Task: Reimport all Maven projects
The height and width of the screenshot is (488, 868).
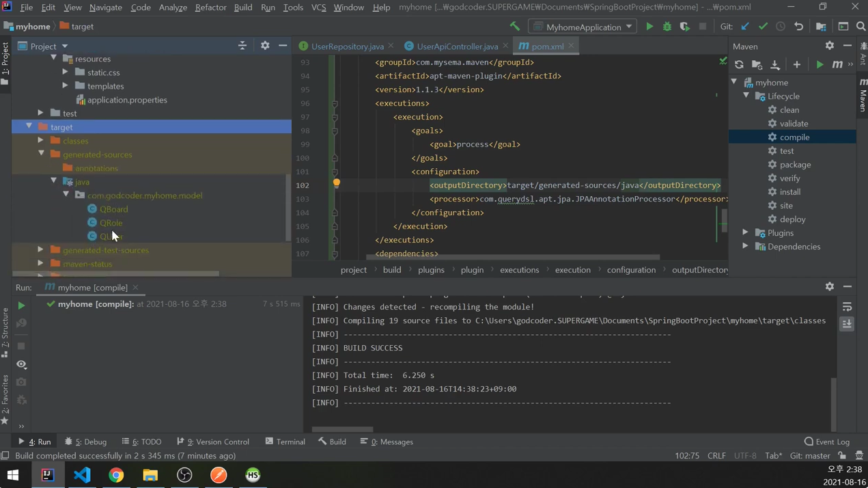Action: point(739,65)
